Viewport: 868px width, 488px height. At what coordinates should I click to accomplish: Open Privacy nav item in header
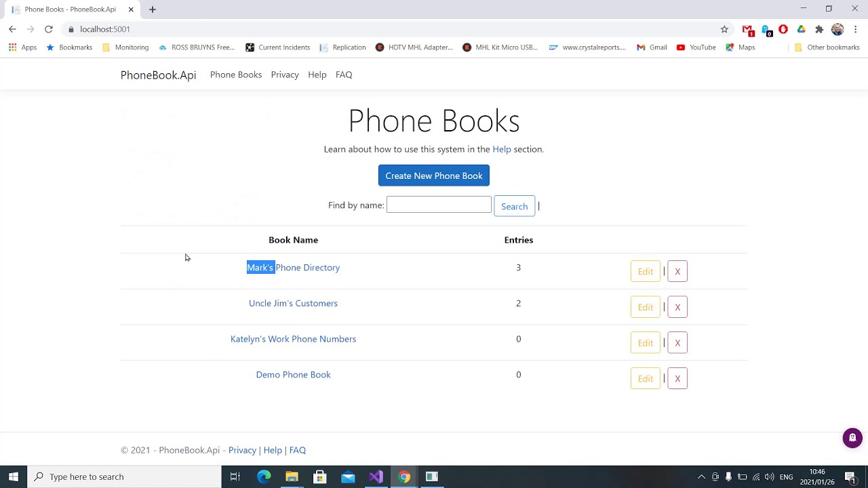(285, 75)
